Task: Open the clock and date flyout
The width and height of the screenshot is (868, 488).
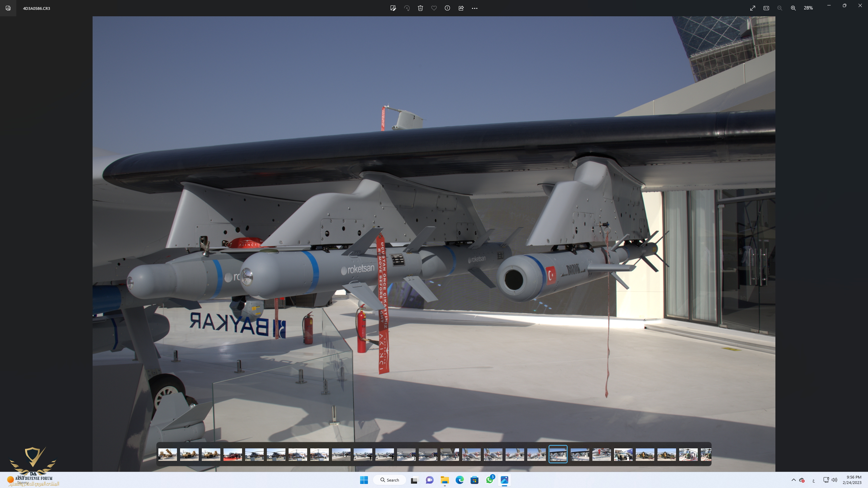Action: point(852,480)
